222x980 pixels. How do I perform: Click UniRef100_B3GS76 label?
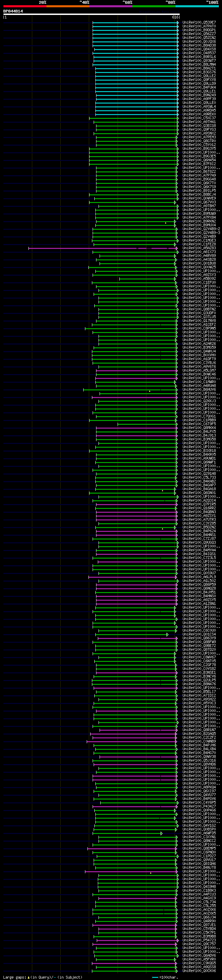(x=199, y=72)
